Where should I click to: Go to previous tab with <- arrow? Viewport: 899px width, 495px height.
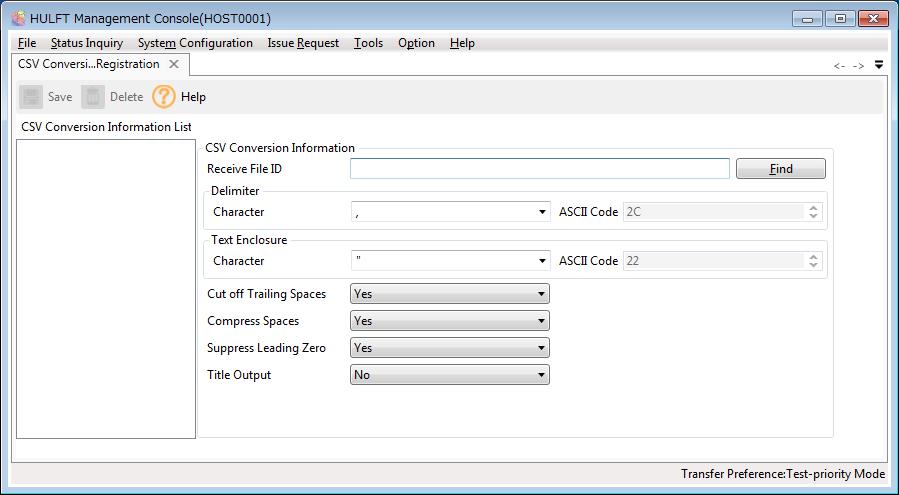pyautogui.click(x=839, y=66)
